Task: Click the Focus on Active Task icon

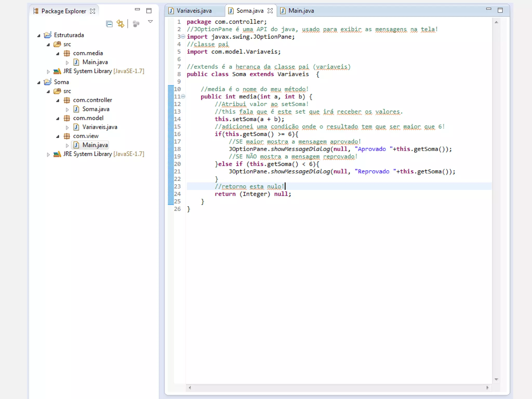Action: pyautogui.click(x=136, y=24)
